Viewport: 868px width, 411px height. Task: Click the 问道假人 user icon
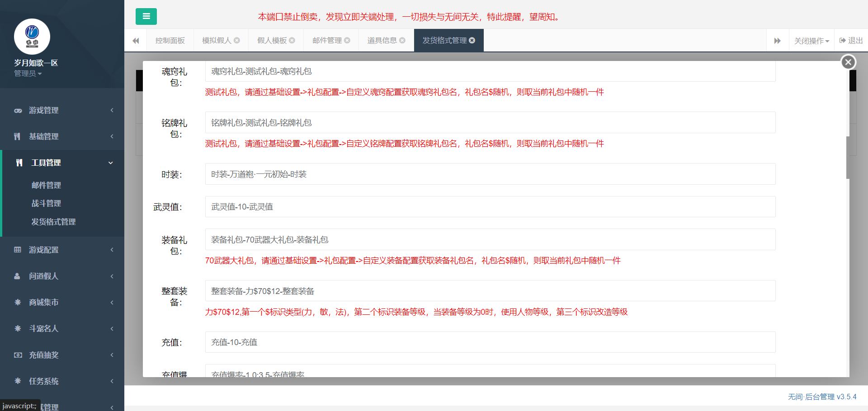tap(18, 276)
